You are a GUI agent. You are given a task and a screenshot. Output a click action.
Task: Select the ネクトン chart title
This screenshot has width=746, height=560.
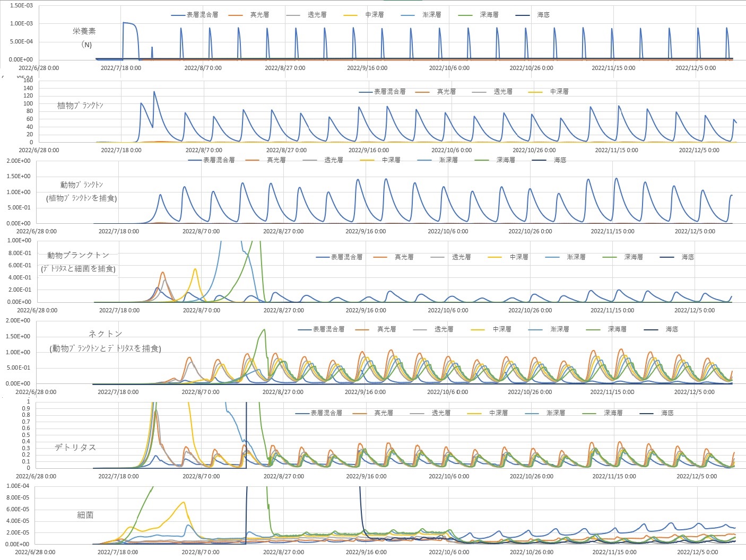105,334
